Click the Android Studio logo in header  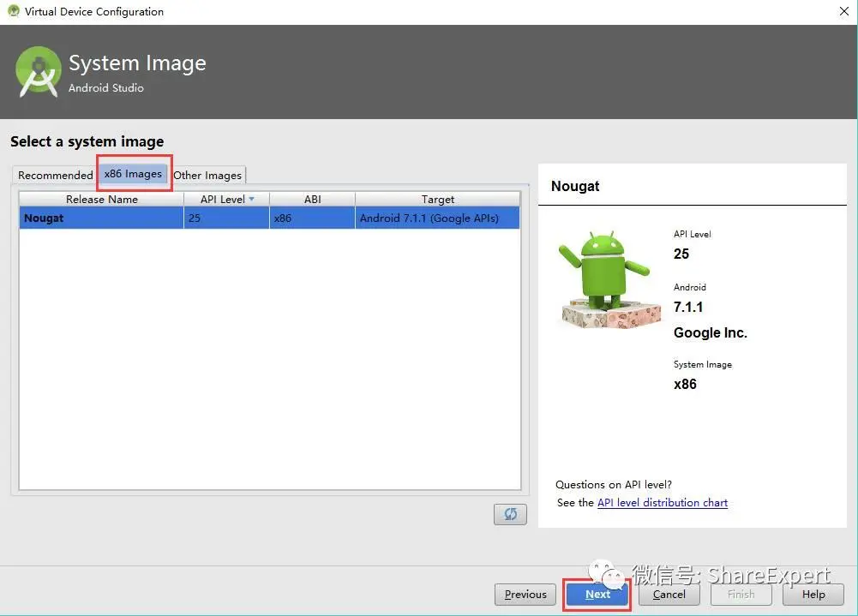[39, 72]
